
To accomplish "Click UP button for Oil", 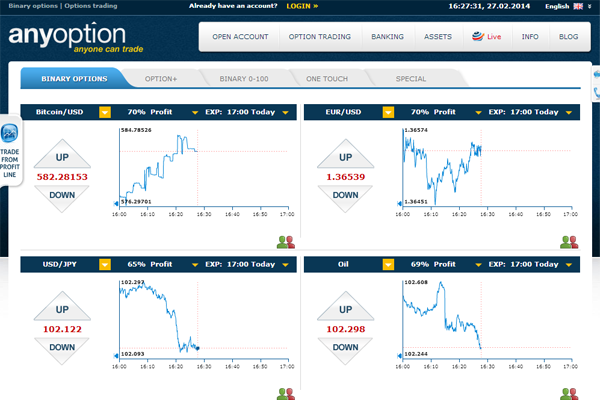I will click(x=346, y=307).
